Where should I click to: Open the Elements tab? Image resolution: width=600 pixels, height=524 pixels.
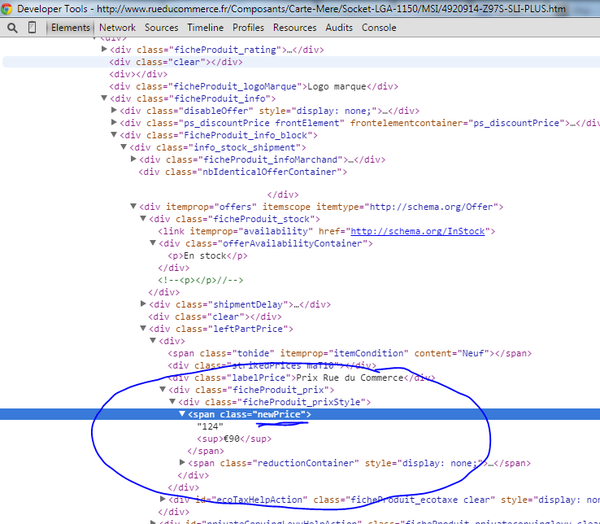click(70, 28)
